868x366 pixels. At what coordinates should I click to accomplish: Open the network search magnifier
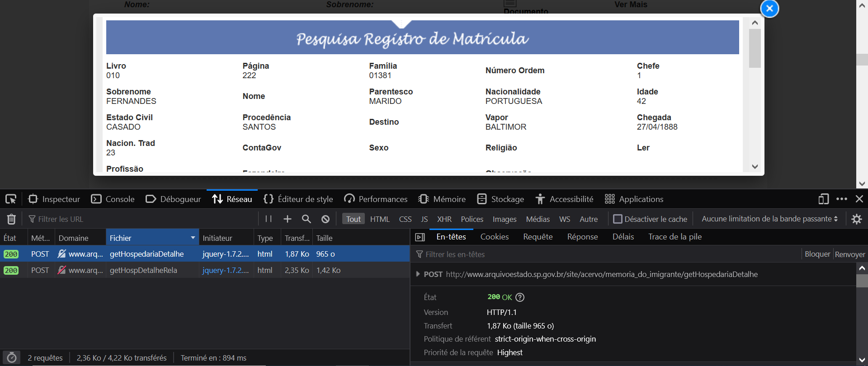[x=307, y=219]
